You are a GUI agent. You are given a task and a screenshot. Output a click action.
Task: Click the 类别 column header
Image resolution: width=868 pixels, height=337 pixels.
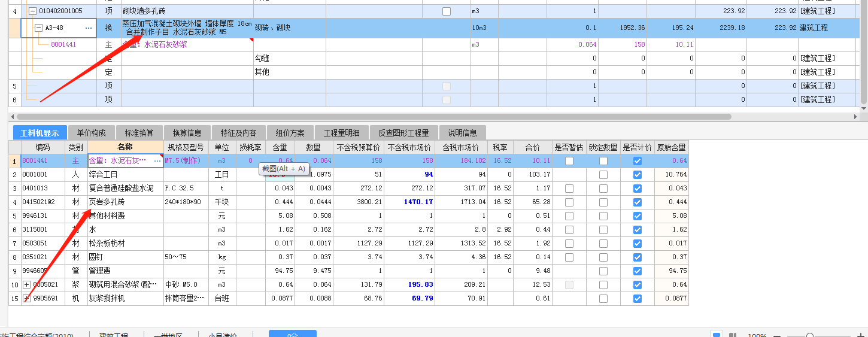pyautogui.click(x=76, y=147)
